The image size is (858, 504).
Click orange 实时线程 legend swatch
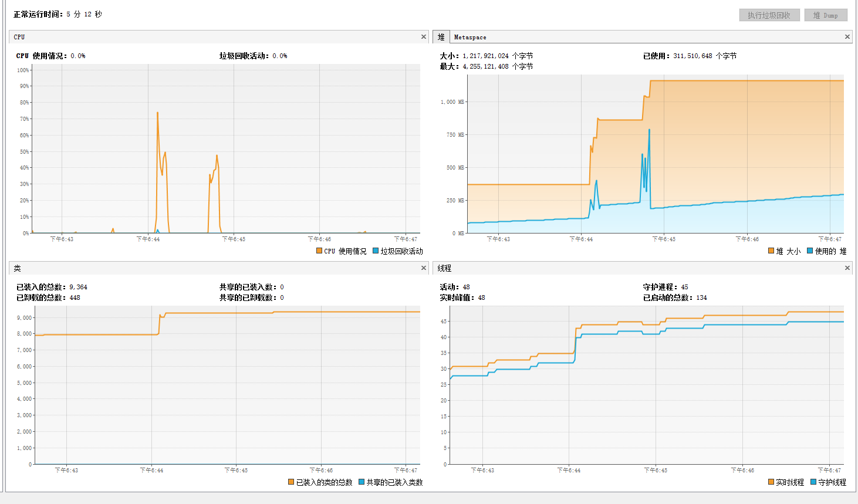click(x=771, y=482)
